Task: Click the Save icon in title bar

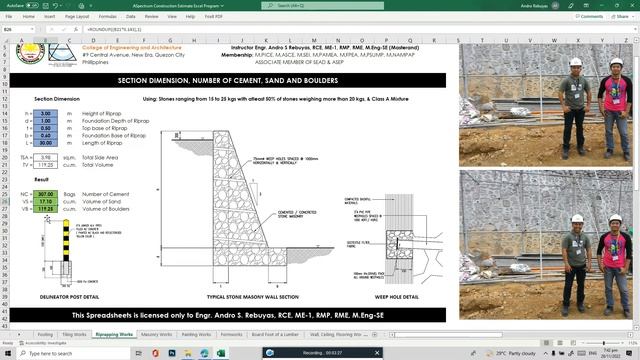Action: point(46,6)
